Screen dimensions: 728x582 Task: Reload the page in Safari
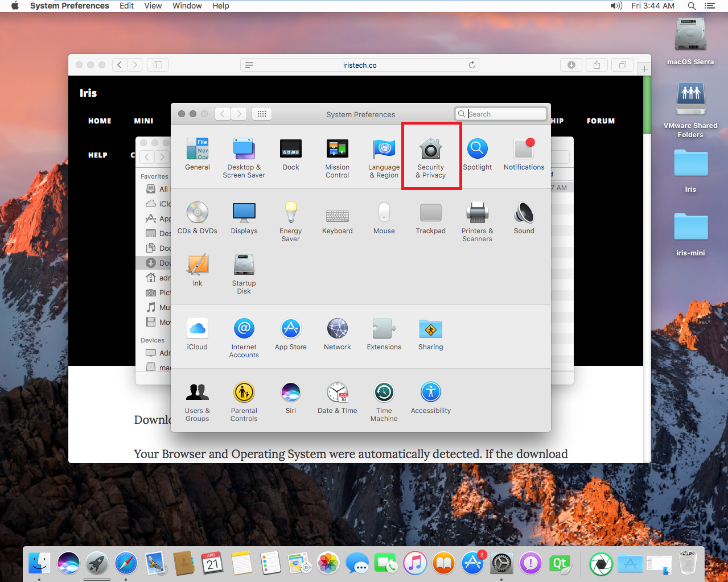coord(472,65)
